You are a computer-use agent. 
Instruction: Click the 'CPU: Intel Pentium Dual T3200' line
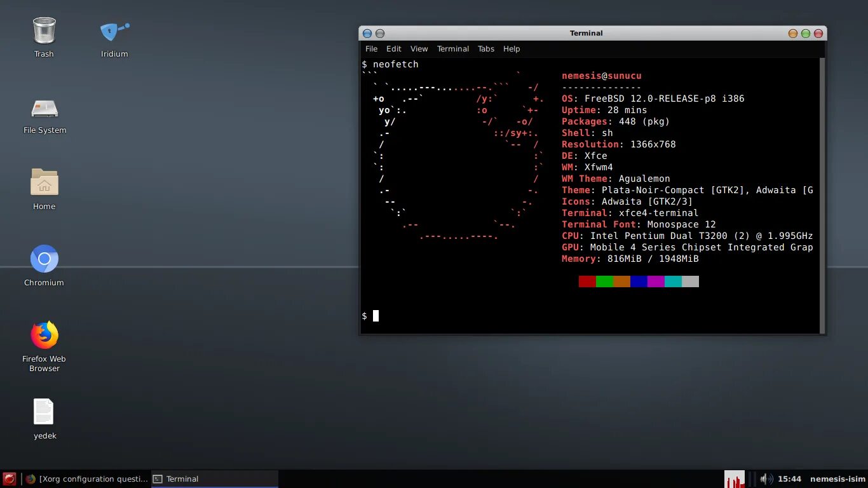(x=688, y=236)
